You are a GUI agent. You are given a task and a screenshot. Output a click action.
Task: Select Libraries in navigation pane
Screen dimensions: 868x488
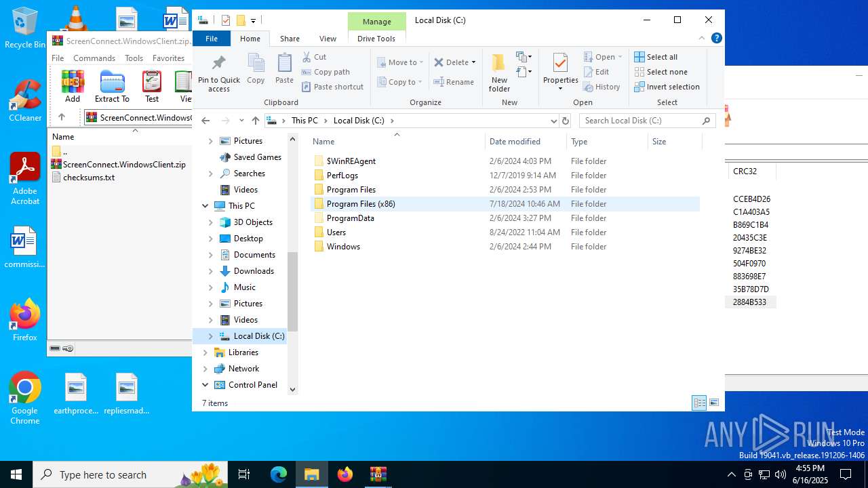243,352
